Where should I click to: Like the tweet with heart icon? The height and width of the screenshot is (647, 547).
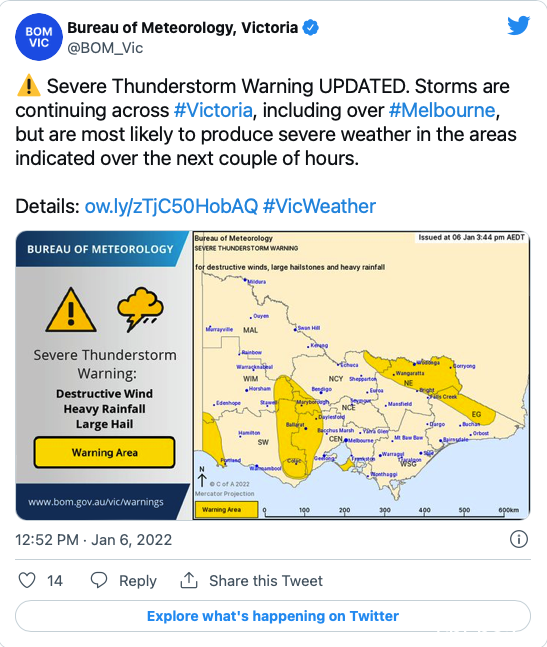[27, 580]
